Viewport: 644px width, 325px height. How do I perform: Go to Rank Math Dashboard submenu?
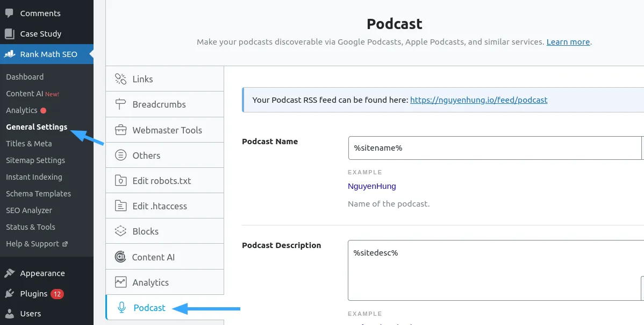(25, 77)
